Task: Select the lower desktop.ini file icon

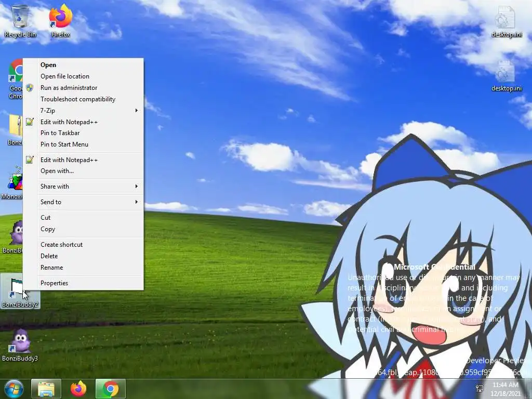Action: tap(506, 76)
